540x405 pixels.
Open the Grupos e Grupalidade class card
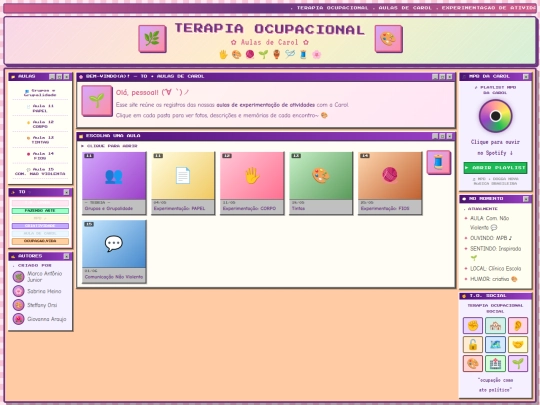[x=114, y=183]
